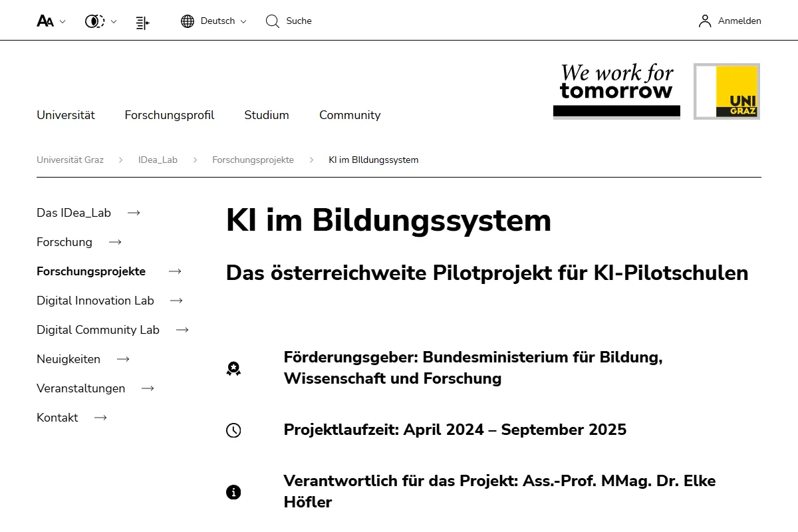Expand the font size dropdown chevron
This screenshot has height=532, width=798.
click(x=63, y=21)
